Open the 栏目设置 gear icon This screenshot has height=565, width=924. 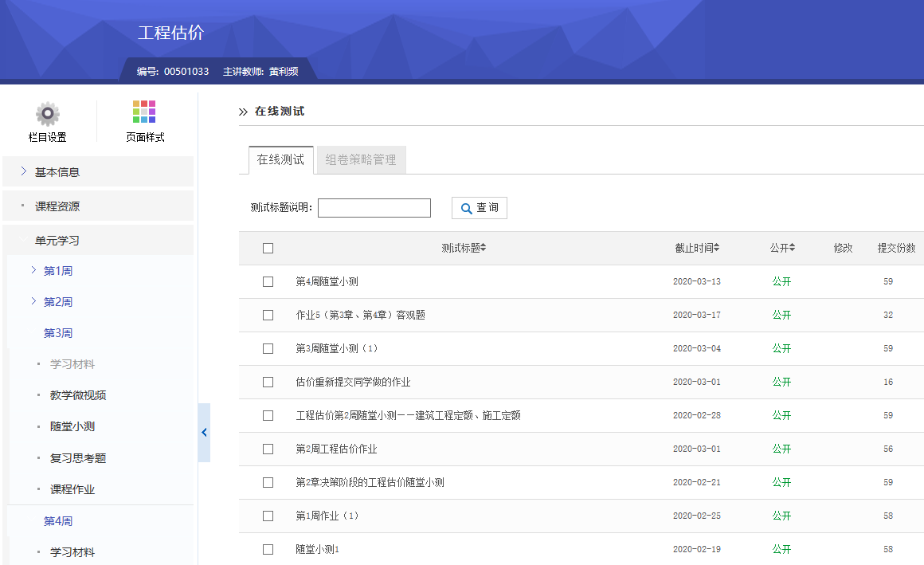48,113
